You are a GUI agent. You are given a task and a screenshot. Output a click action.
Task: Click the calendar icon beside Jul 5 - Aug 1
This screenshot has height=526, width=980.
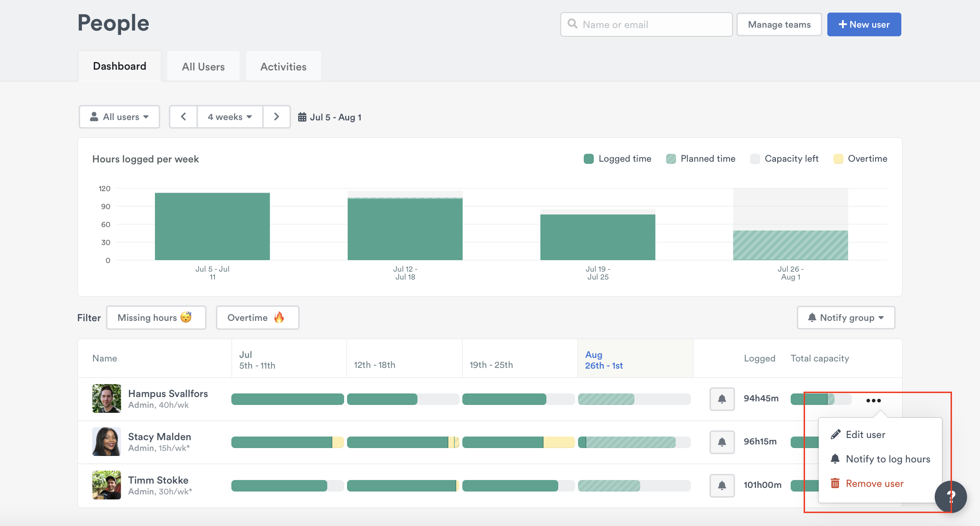click(x=302, y=117)
